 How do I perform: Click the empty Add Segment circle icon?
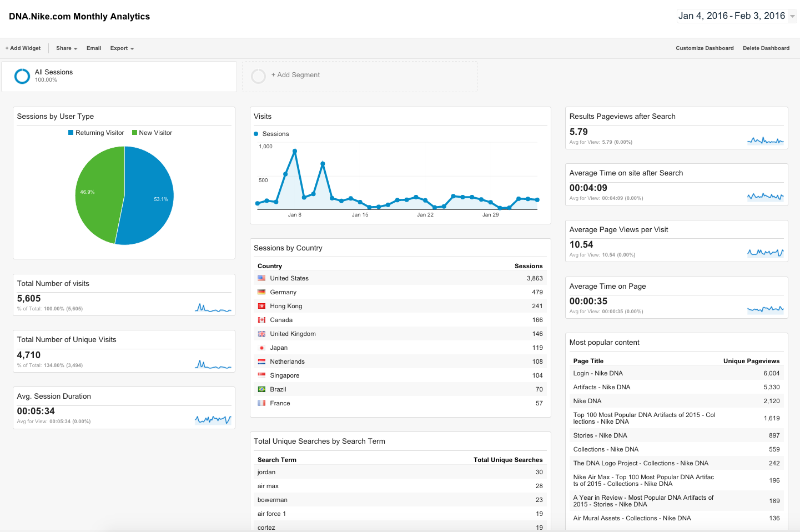[259, 76]
